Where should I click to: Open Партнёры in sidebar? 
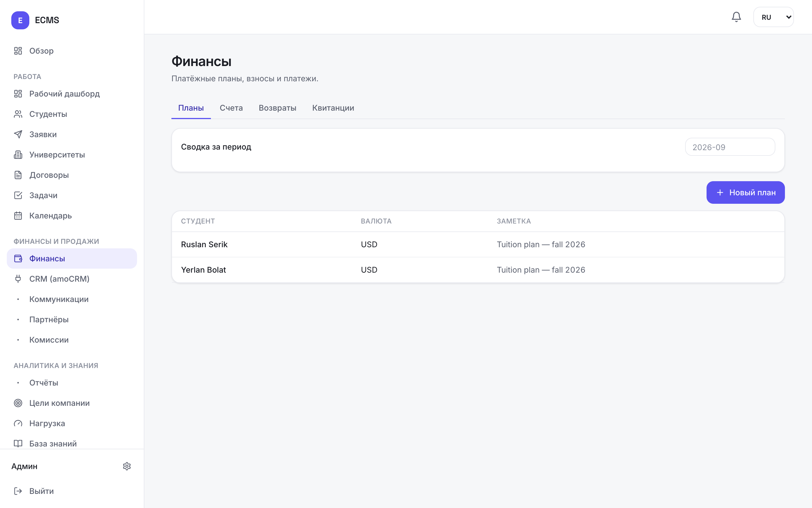[72, 319]
